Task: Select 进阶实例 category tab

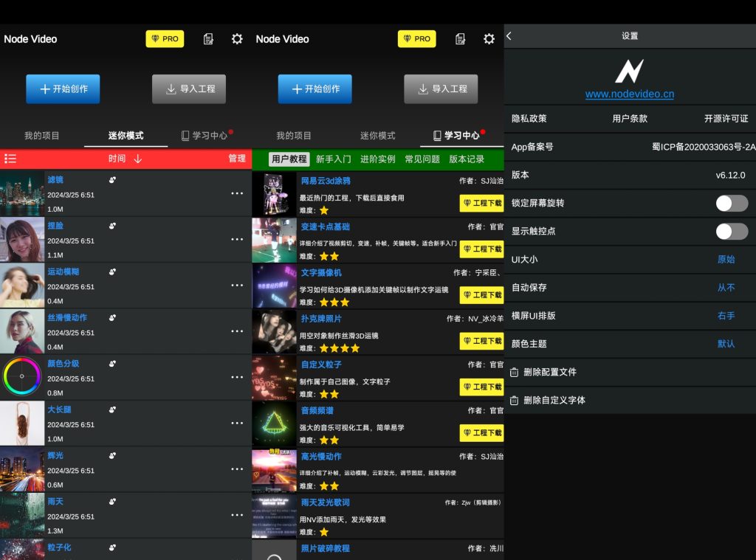Action: pos(378,159)
